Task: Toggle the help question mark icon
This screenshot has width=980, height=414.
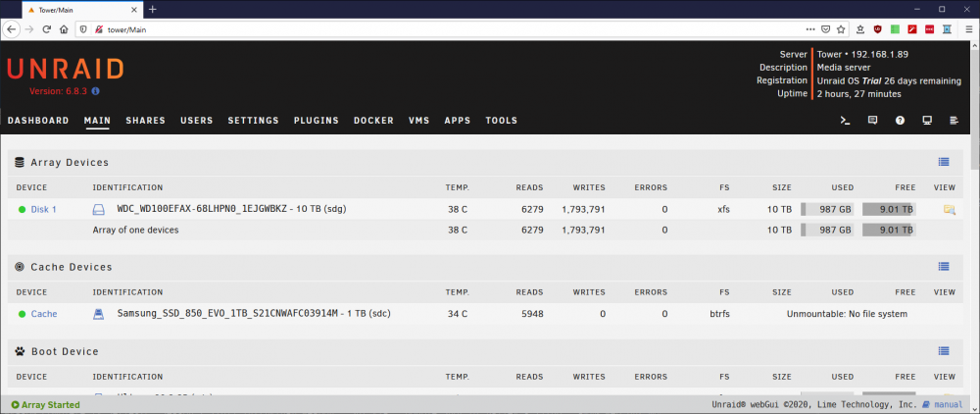Action: click(900, 121)
